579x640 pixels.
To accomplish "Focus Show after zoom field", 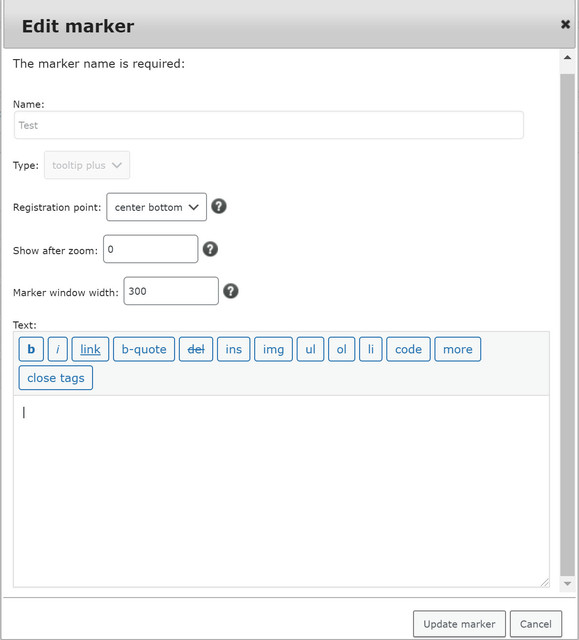I will [151, 249].
